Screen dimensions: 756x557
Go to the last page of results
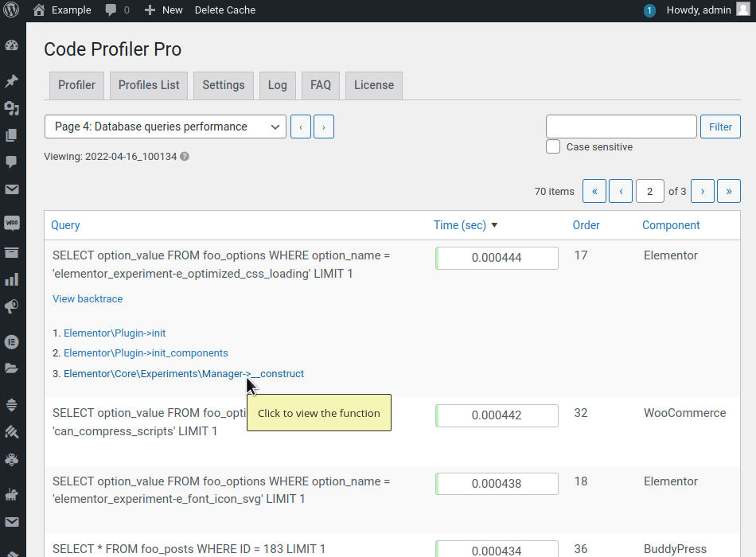coord(728,191)
